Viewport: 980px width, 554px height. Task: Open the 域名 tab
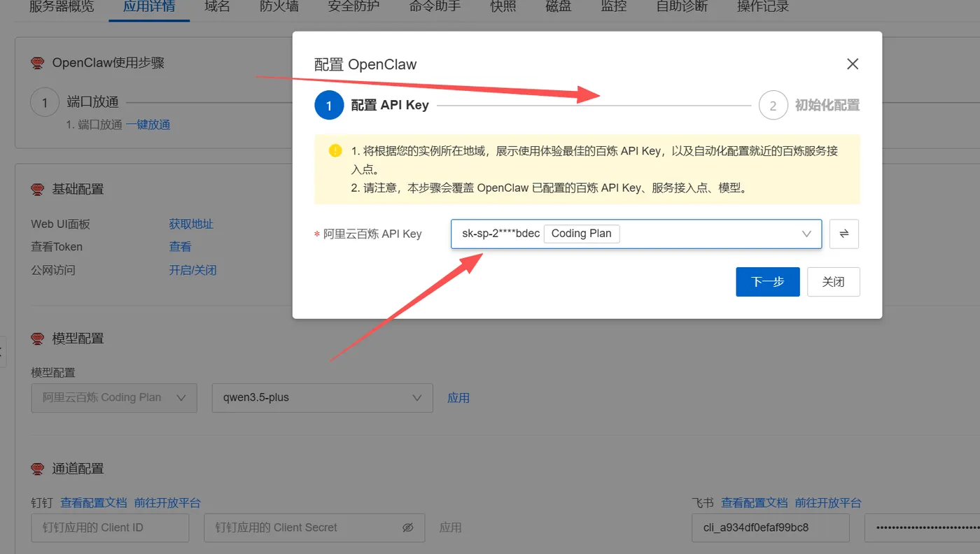coord(218,7)
